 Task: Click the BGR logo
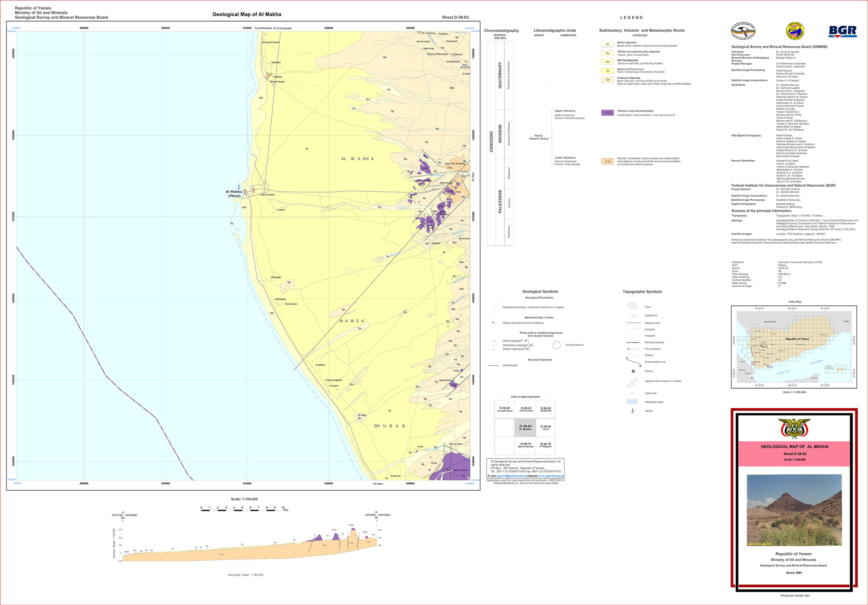pyautogui.click(x=842, y=32)
